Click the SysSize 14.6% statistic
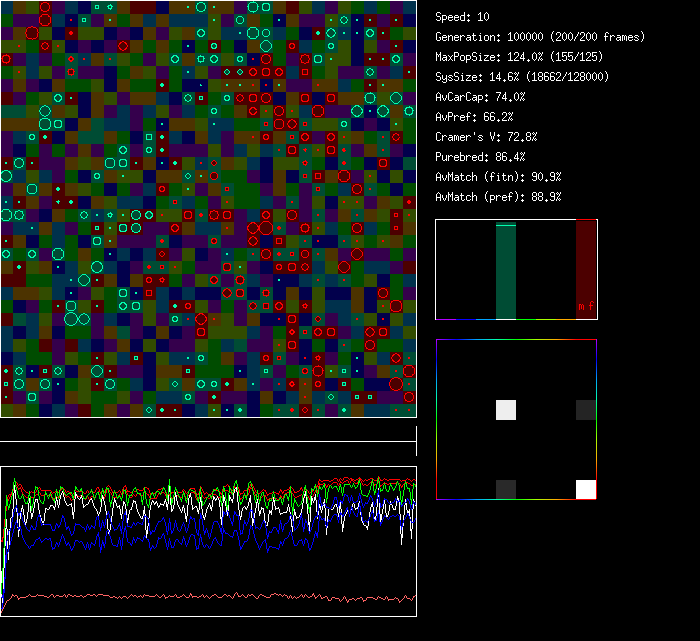 coord(521,77)
